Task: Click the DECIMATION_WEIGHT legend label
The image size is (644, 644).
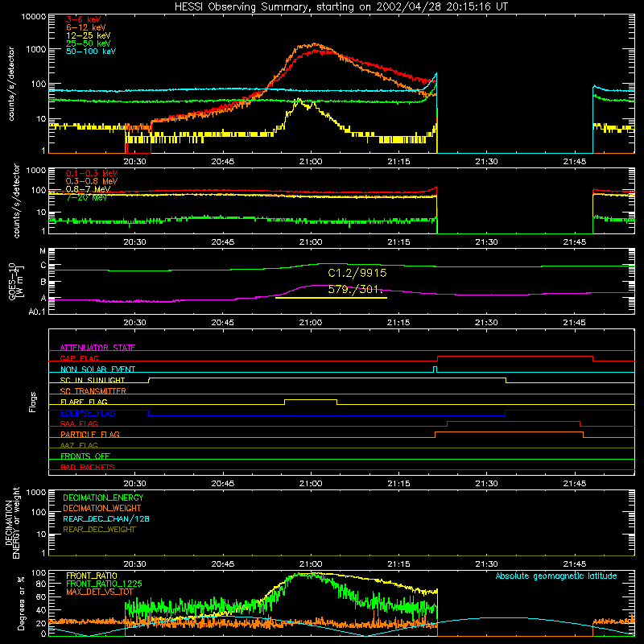Action: click(x=102, y=508)
